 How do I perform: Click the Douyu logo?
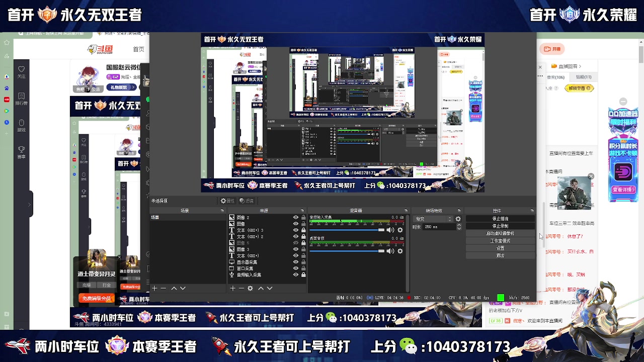point(100,49)
